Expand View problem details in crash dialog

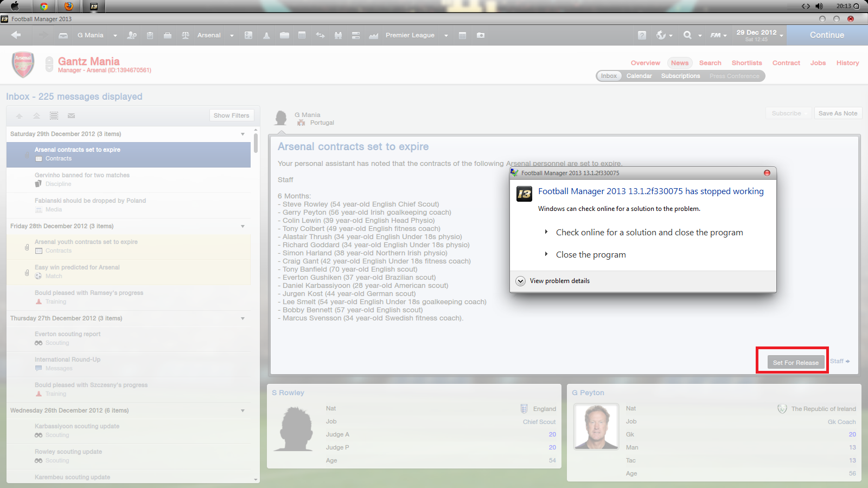click(x=553, y=281)
